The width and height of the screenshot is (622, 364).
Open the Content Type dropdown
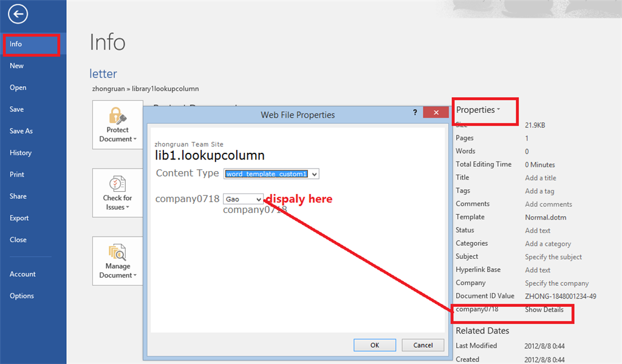(x=272, y=174)
